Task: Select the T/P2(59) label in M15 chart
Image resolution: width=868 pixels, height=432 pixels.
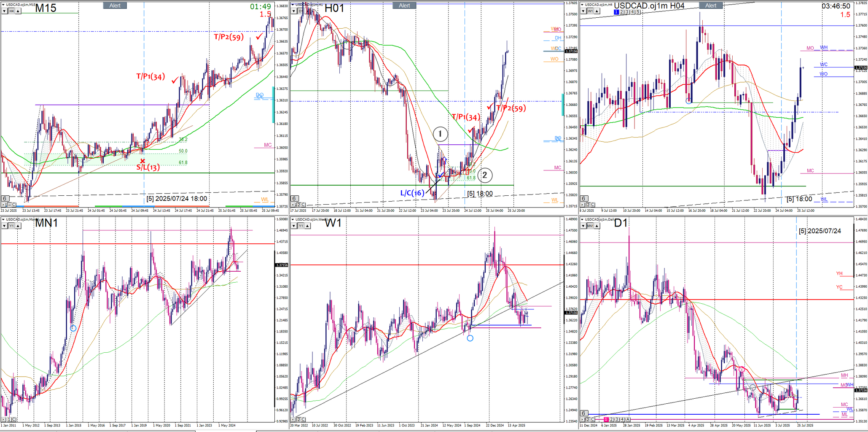Action: point(229,37)
